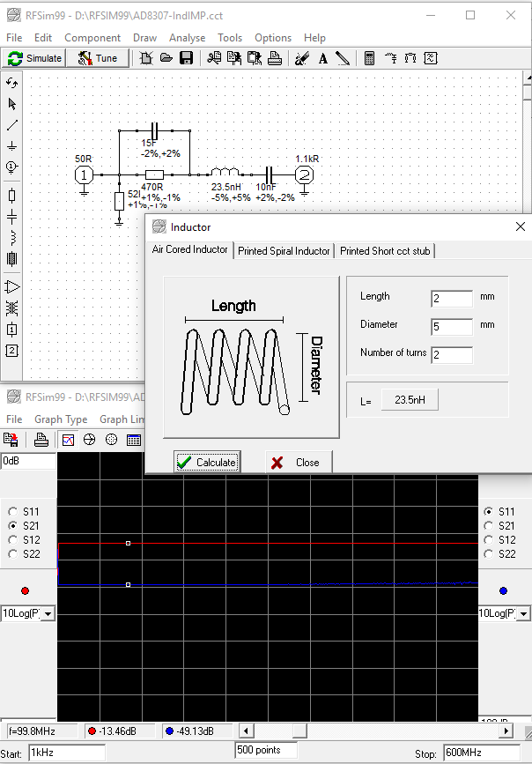The image size is (532, 764).
Task: Show the Smith chart graph view
Action: coord(89,440)
